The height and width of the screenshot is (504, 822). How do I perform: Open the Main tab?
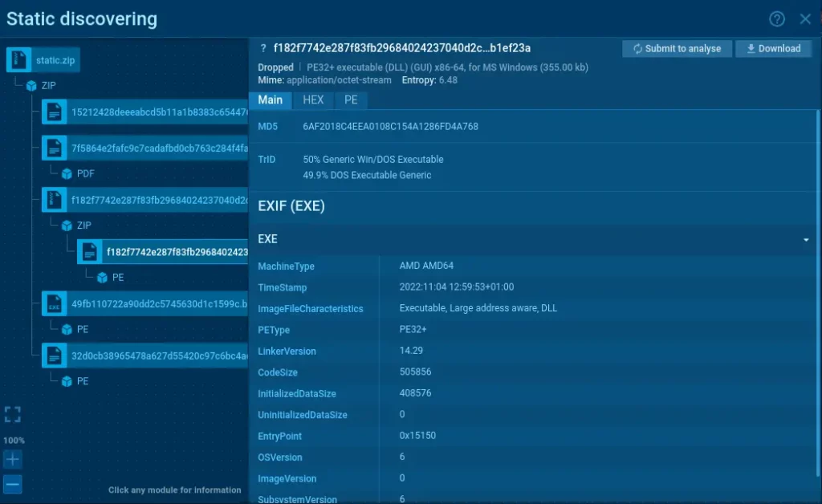[x=271, y=100]
